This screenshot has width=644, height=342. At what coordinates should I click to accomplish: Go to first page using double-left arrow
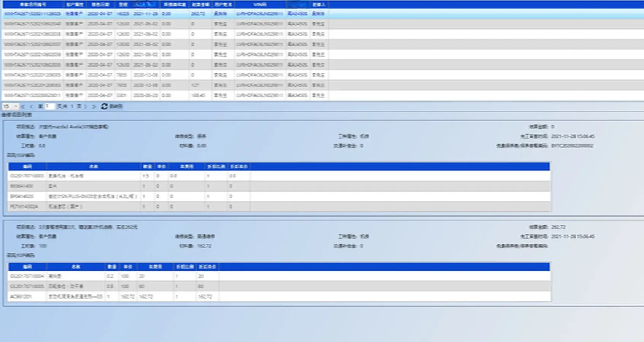pos(23,106)
